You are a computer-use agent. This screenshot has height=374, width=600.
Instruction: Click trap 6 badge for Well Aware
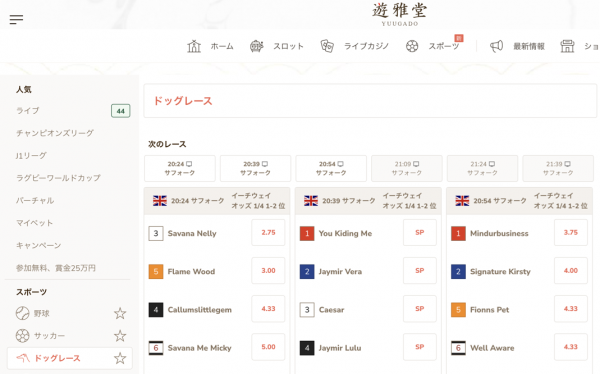tap(458, 348)
